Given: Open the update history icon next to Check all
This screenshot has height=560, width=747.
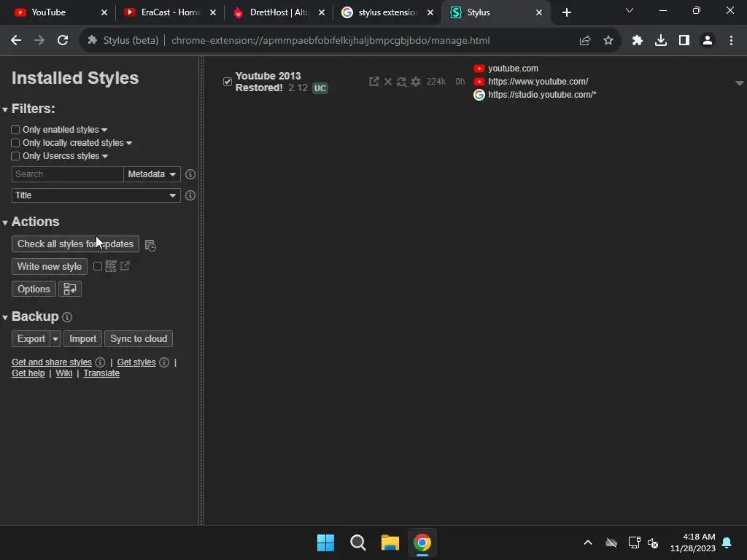Looking at the screenshot, I should [150, 245].
